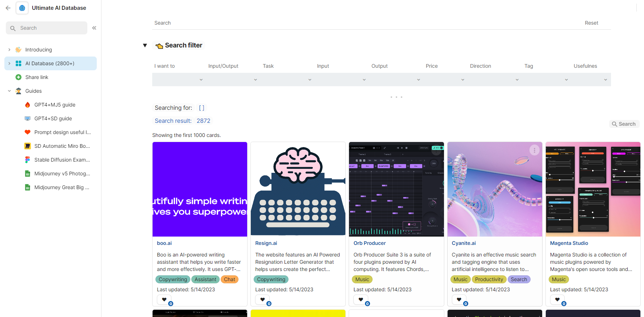Like Resign.ai card with heart button

[x=262, y=300]
